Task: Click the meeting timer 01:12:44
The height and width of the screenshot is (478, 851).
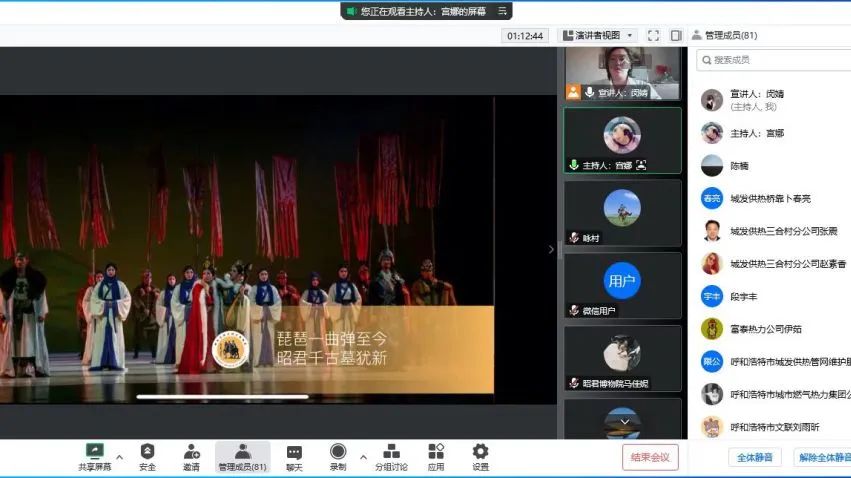Action: pyautogui.click(x=525, y=36)
